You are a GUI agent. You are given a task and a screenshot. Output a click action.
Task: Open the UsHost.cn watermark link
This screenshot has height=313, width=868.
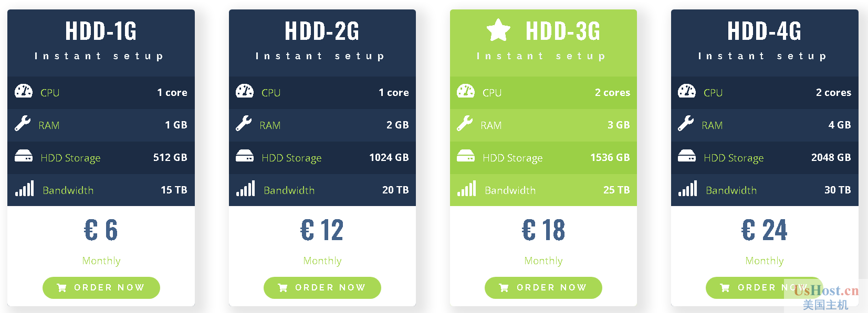point(827,290)
